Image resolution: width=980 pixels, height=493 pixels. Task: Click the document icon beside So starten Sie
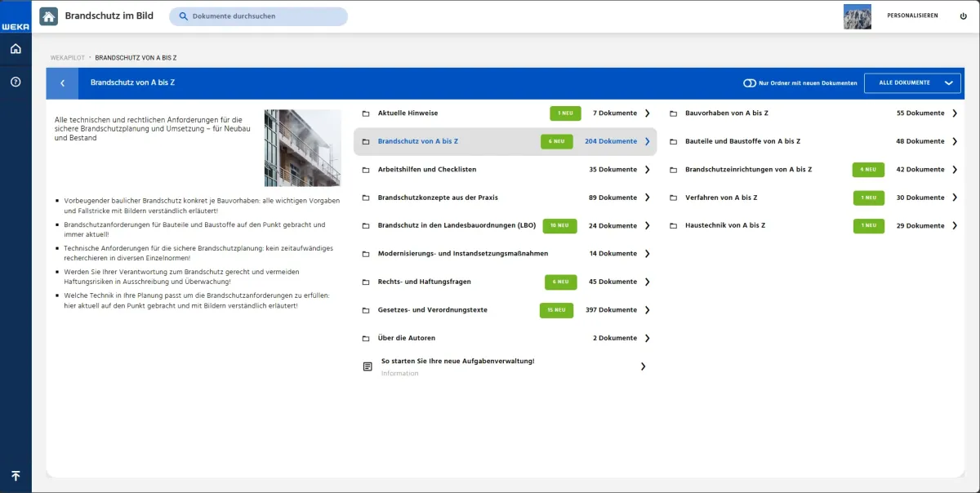tap(367, 366)
